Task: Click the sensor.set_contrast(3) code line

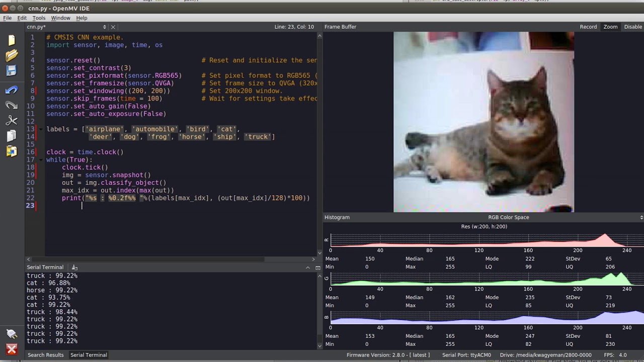Action: point(89,68)
